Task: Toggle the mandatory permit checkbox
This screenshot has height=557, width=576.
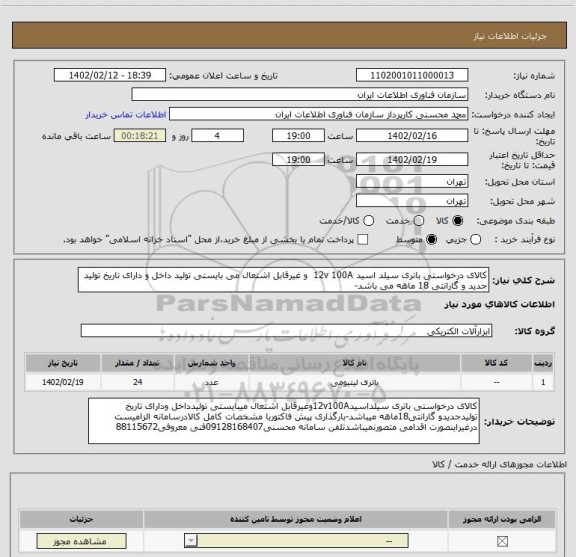Action: (x=502, y=541)
